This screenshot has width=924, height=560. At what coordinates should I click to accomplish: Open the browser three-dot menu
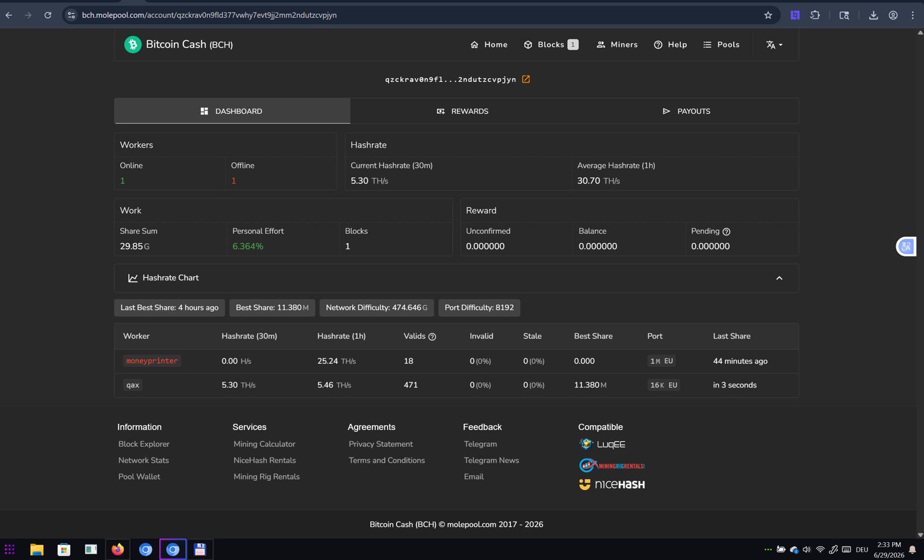pyautogui.click(x=912, y=15)
